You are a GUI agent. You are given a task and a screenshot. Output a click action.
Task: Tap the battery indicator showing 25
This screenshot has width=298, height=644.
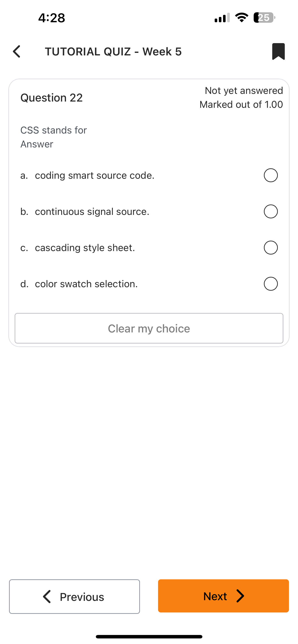(x=263, y=17)
